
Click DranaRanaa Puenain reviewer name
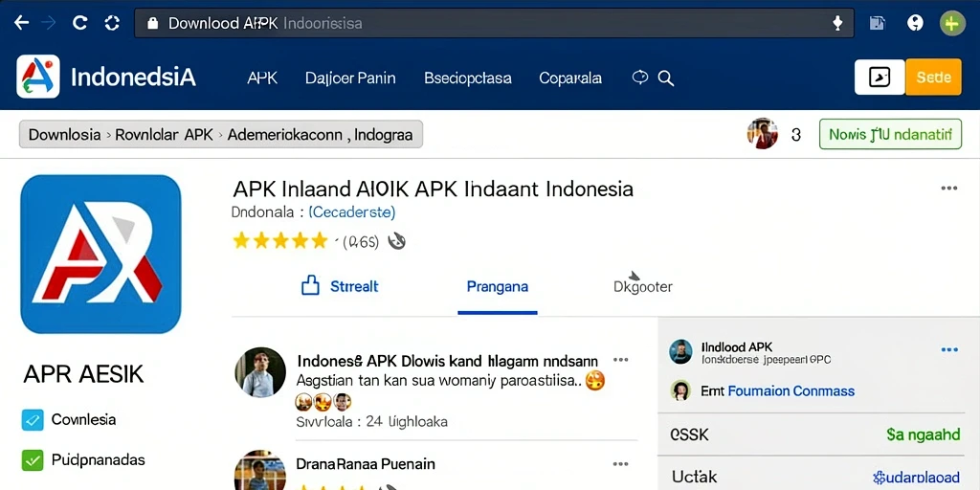click(366, 464)
